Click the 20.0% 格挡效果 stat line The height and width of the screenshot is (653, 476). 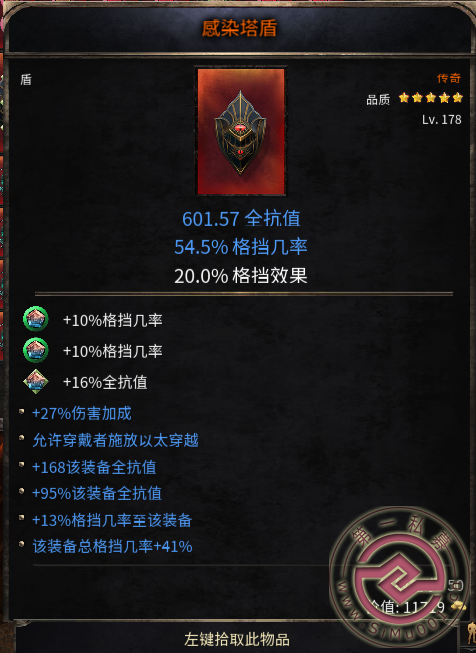(241, 276)
